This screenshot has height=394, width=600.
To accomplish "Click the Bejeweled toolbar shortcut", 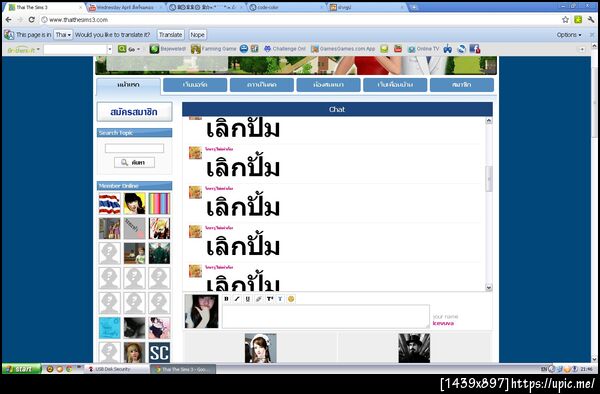I will pyautogui.click(x=168, y=49).
